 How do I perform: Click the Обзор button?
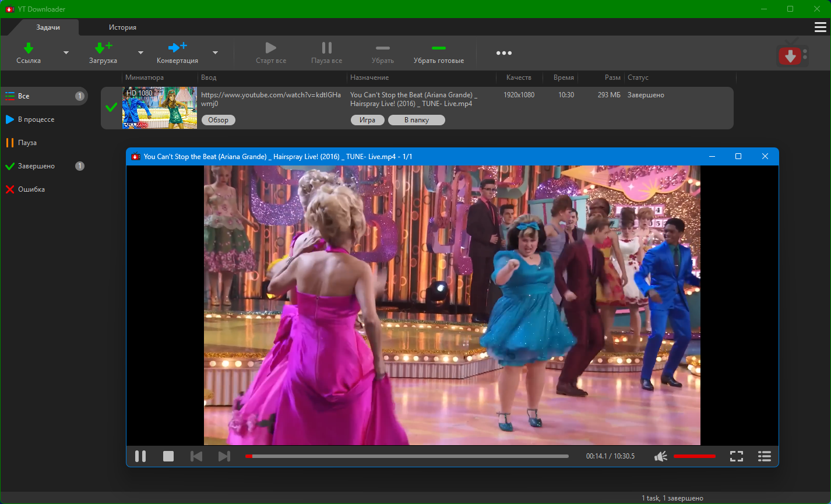tap(219, 120)
